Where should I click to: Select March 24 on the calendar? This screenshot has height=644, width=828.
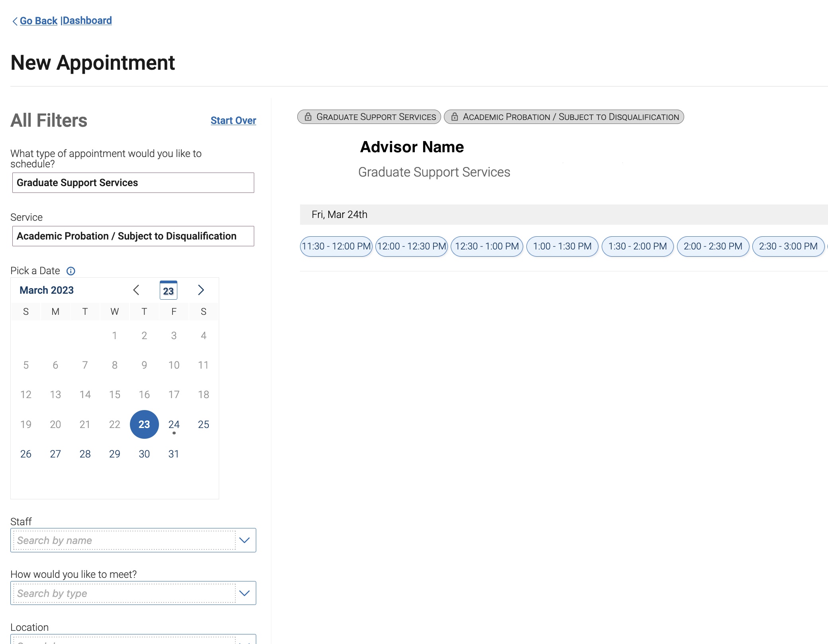point(174,424)
